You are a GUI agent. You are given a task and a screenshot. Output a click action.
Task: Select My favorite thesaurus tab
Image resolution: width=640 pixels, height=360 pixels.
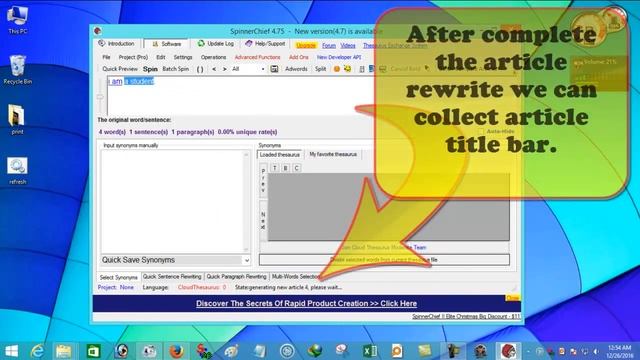pos(333,154)
